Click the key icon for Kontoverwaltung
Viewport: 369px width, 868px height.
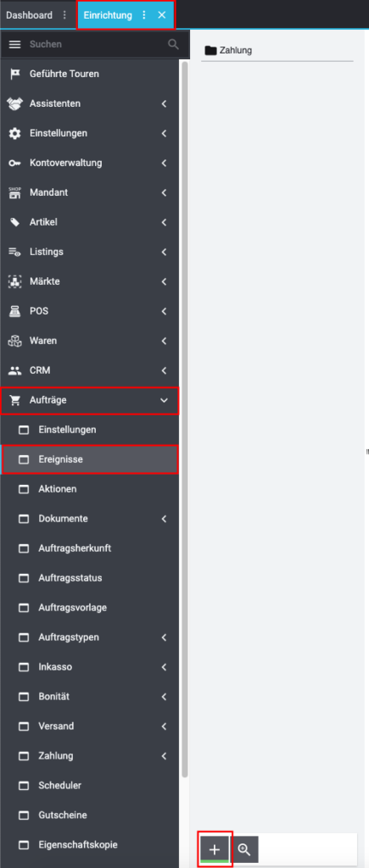[14, 164]
